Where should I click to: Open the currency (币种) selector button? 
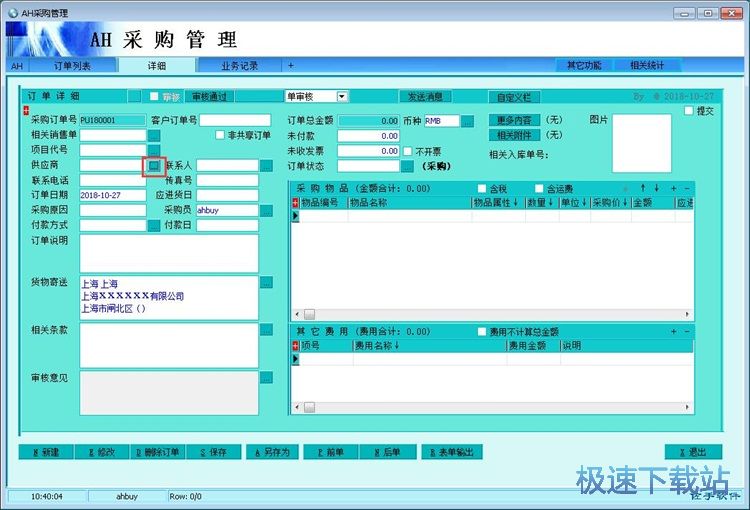click(x=467, y=121)
